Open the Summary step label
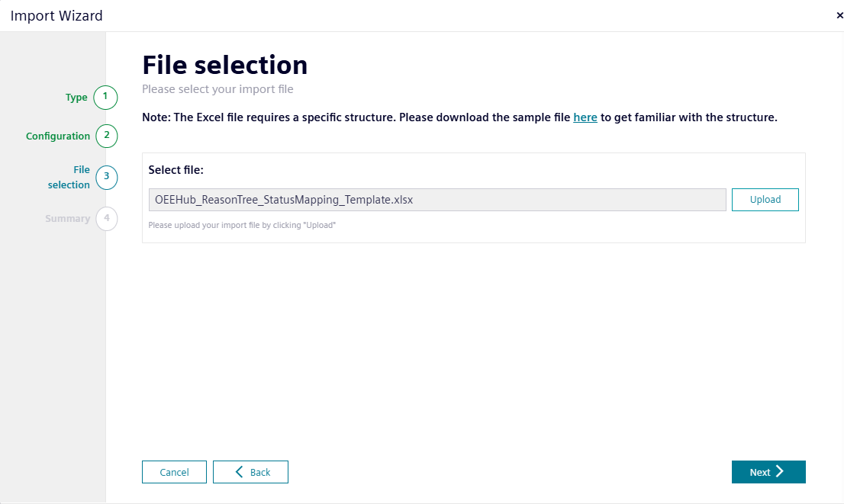The height and width of the screenshot is (504, 844). [x=67, y=218]
